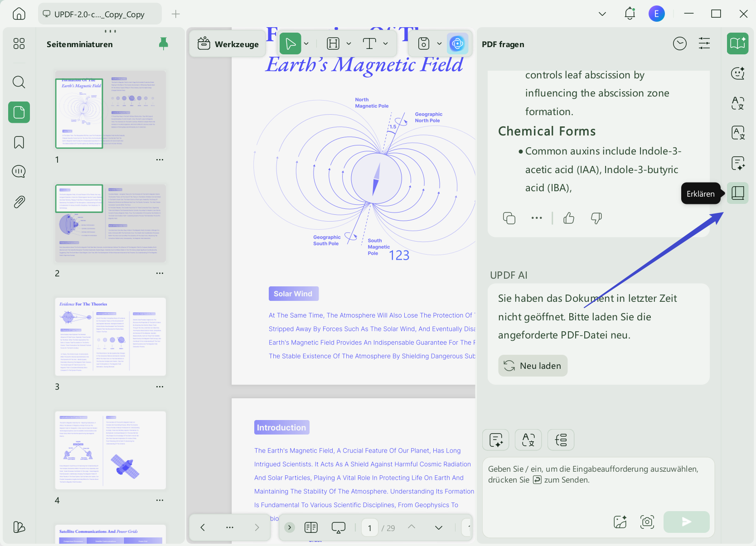This screenshot has height=546, width=756.
Task: Select the cursor selection tool
Action: tap(291, 43)
